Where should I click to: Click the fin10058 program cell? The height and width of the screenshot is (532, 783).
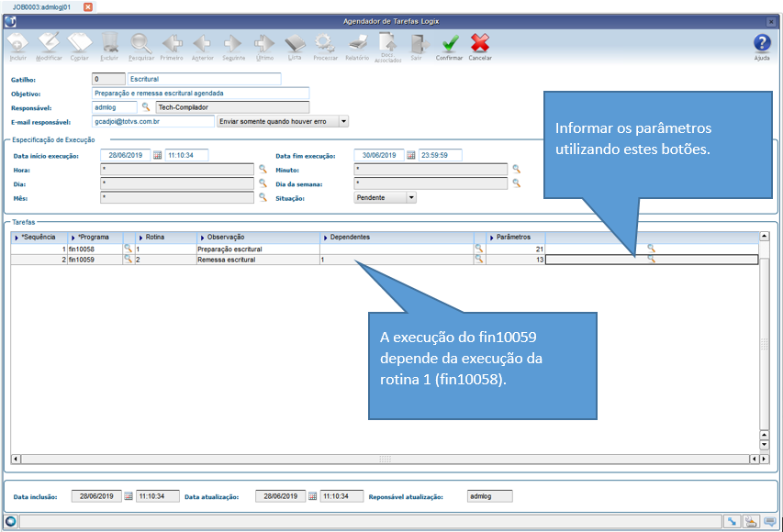[95, 249]
